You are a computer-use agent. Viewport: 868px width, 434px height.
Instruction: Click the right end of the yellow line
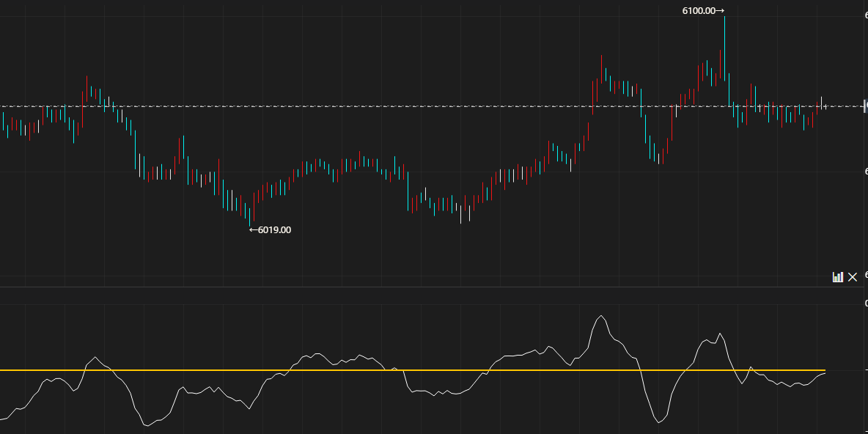click(x=823, y=370)
